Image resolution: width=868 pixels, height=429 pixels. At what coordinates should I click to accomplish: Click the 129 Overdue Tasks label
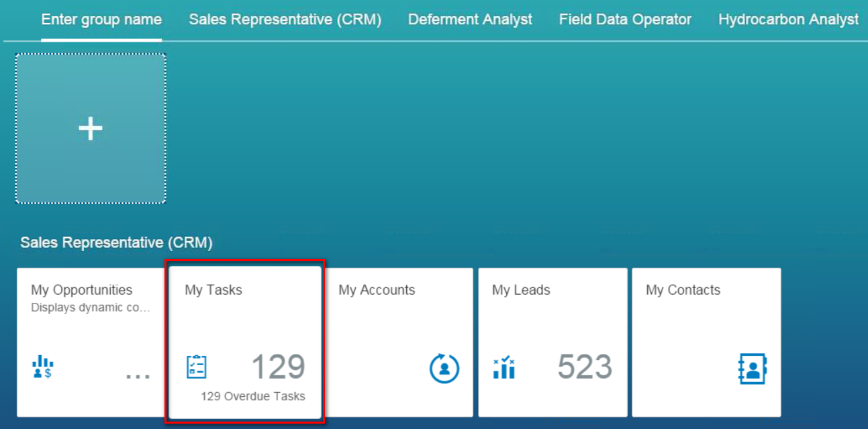253,396
